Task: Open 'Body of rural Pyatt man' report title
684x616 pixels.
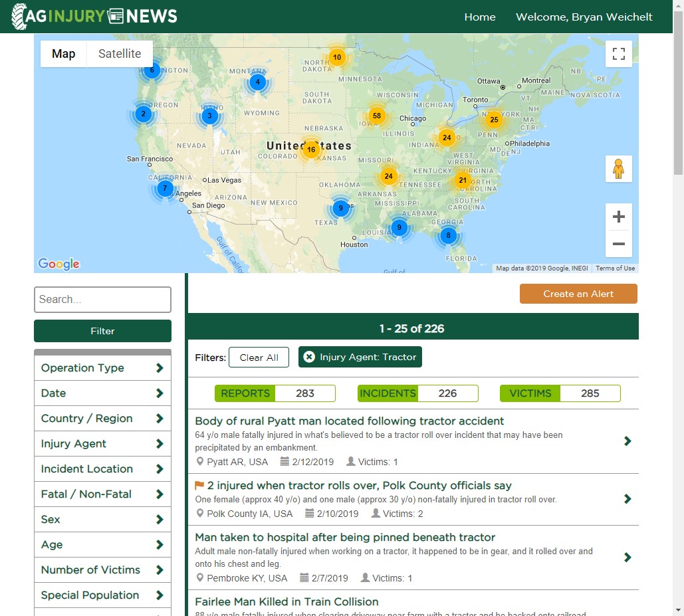Action: (350, 421)
